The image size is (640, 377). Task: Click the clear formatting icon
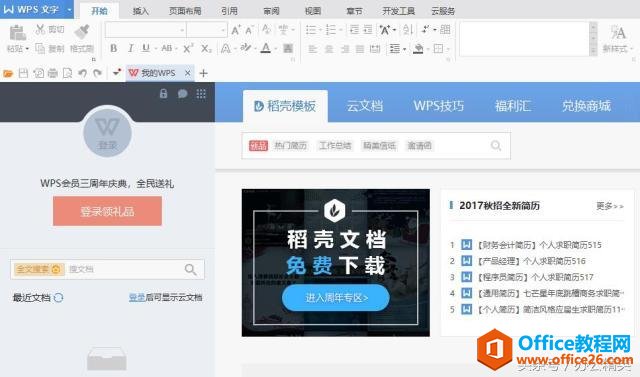[x=266, y=29]
